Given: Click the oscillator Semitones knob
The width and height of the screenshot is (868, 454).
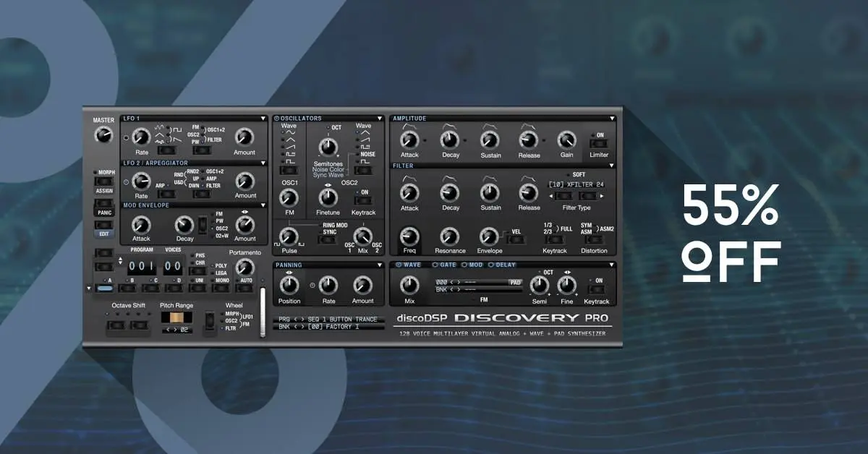Looking at the screenshot, I should 328,147.
